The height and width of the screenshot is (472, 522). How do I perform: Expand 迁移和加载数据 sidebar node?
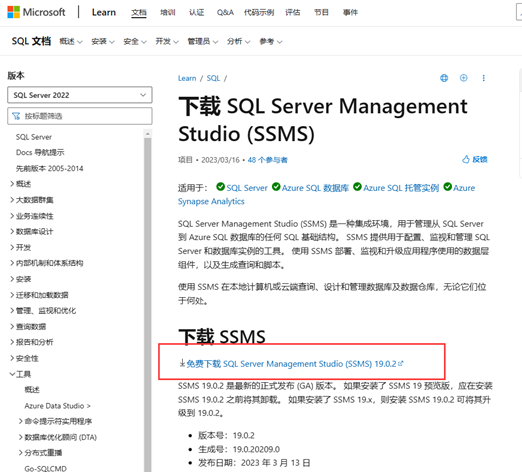(x=39, y=295)
